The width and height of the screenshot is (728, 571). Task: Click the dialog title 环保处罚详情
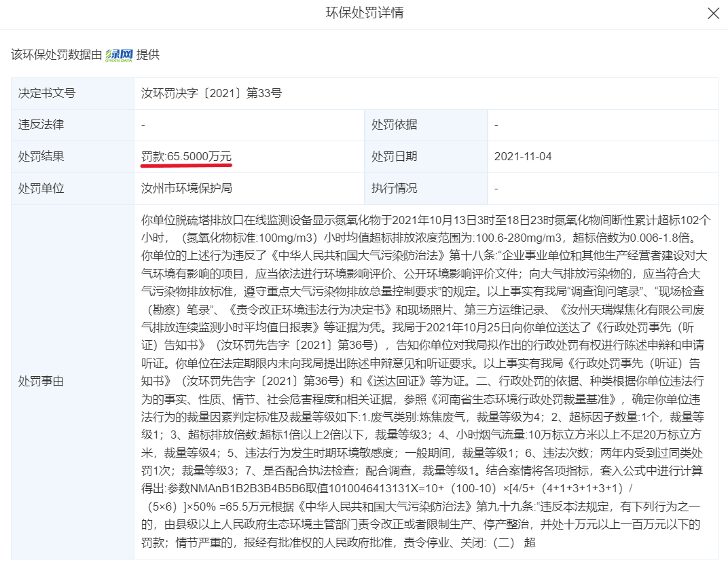tap(364, 13)
